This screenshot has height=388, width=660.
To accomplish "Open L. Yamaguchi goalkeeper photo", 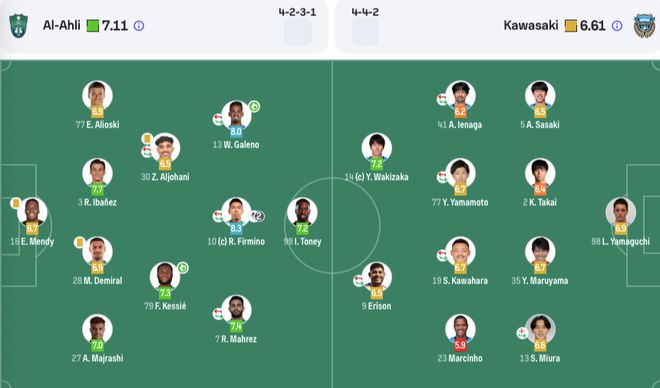I will coord(621,212).
